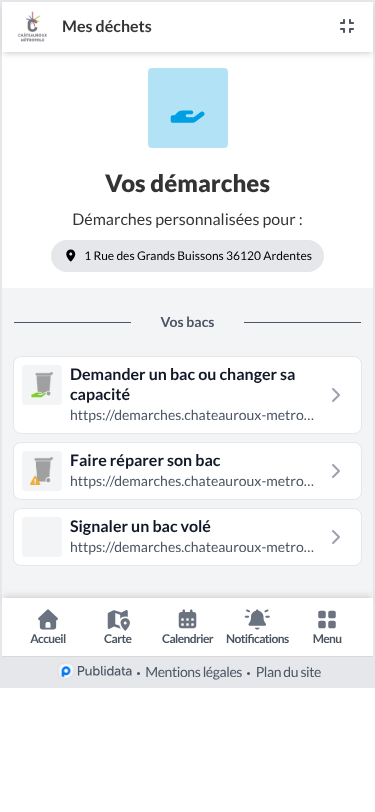Open "Faire réparer son bac" procedure
This screenshot has width=375, height=812.
coord(188,471)
